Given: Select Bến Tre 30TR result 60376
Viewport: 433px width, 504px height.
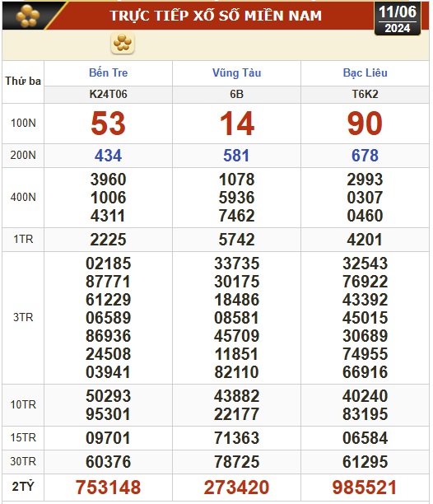Looking at the screenshot, I should [109, 462].
